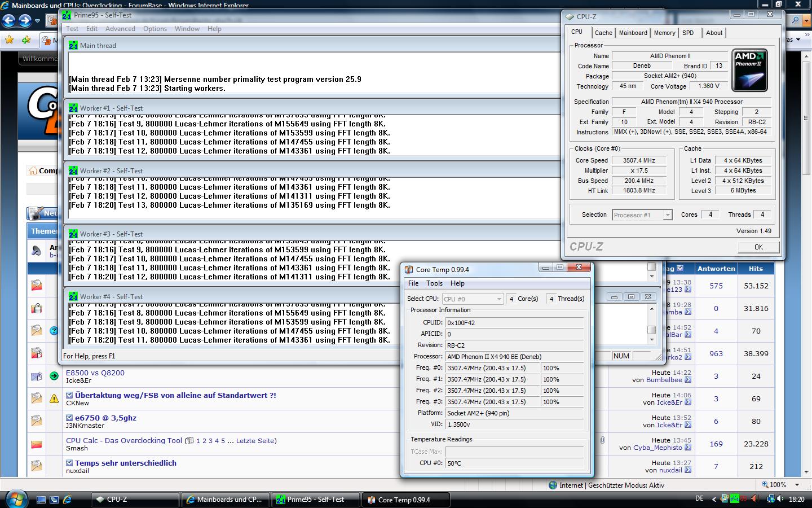Click Show Desktop quick launch icon
Viewport: 812px width, 508px height.
(41, 500)
